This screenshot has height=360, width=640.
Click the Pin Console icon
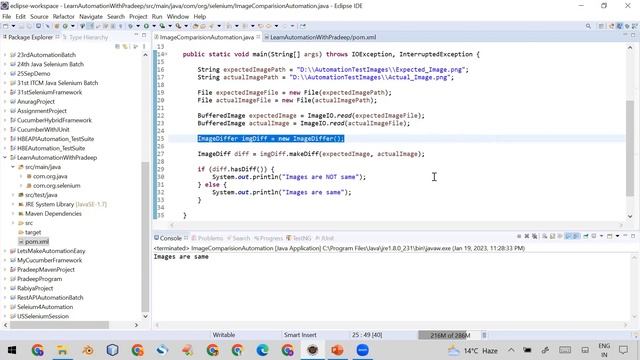point(586,236)
